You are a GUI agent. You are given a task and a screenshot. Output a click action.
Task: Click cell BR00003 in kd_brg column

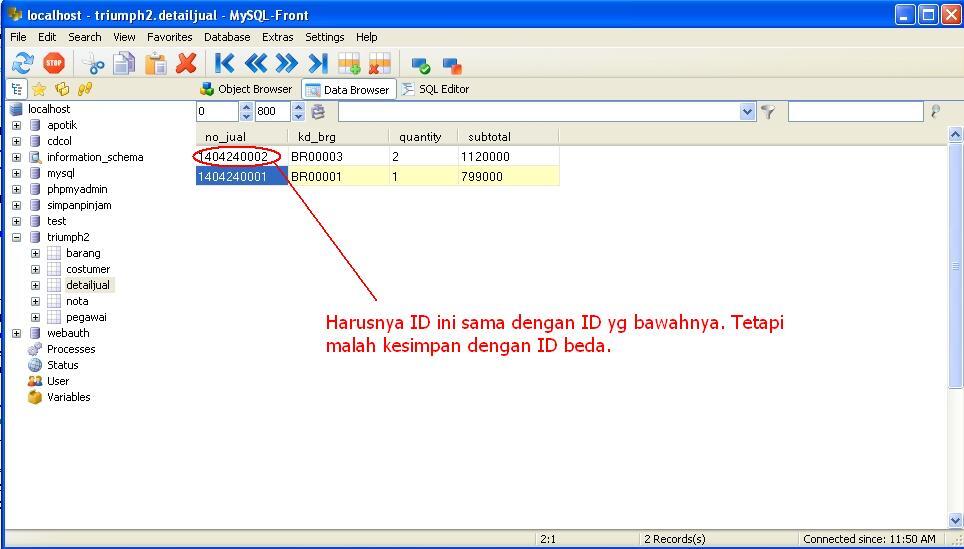click(x=338, y=157)
